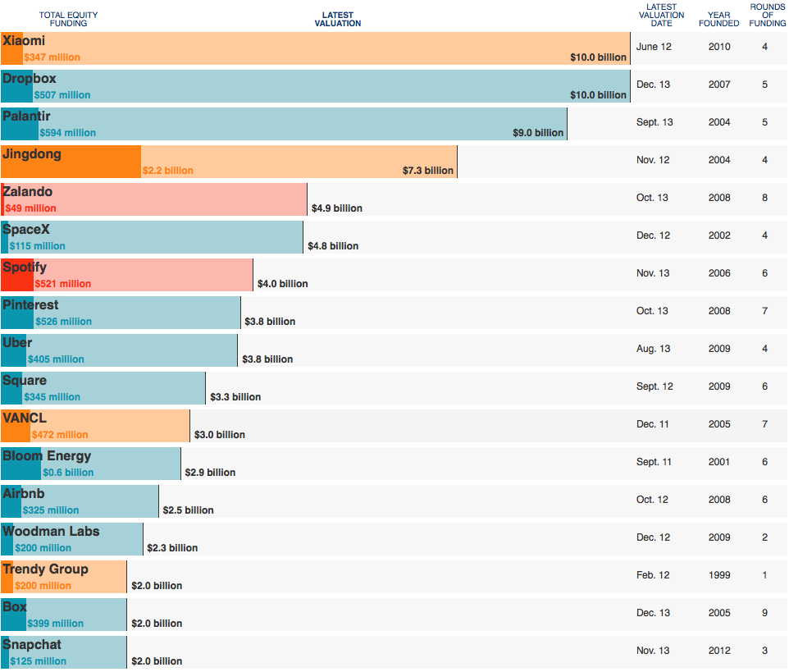Click the ROUNDS OF FUNDING column header

tap(768, 15)
